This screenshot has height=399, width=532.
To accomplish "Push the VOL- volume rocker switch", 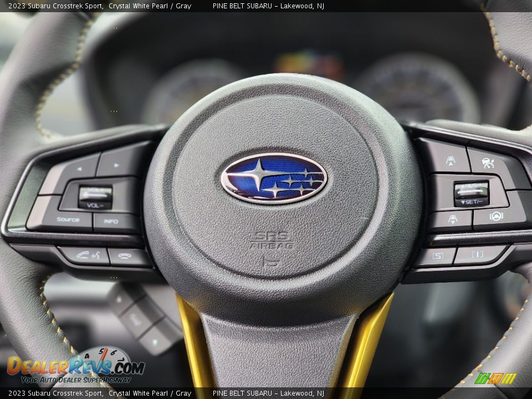I will 95,197.
